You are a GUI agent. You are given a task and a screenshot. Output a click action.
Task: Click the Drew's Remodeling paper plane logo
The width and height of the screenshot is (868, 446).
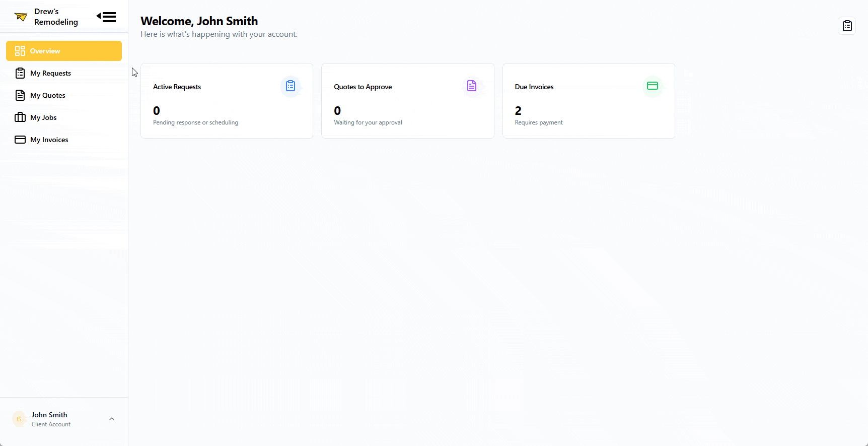coord(21,17)
